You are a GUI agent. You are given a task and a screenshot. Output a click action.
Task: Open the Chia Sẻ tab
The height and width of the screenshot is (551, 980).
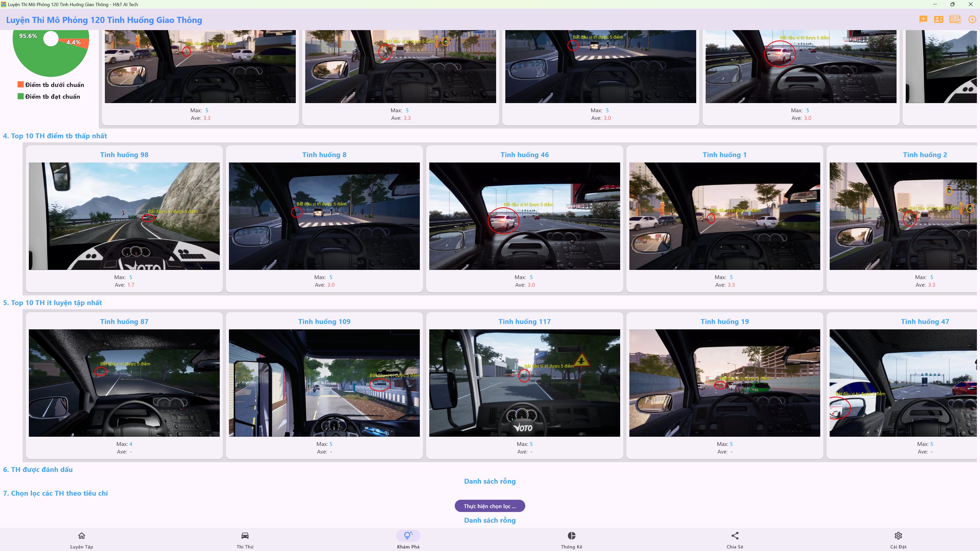coord(735,540)
